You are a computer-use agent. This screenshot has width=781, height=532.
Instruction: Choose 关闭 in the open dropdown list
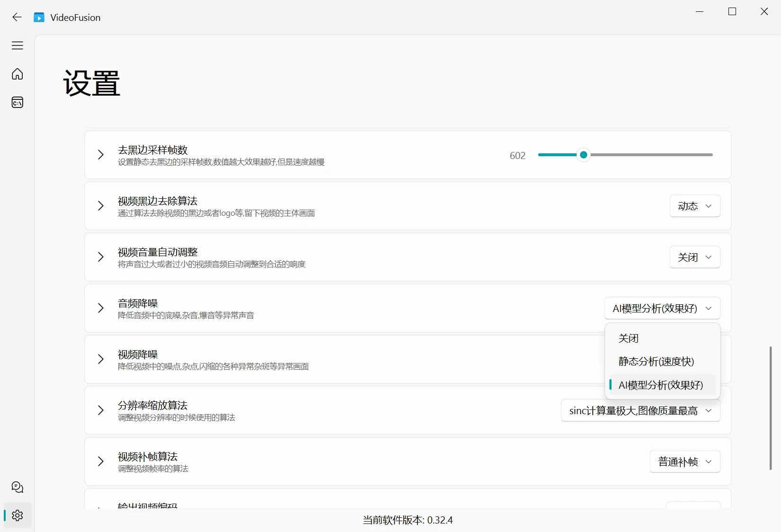[x=662, y=338]
